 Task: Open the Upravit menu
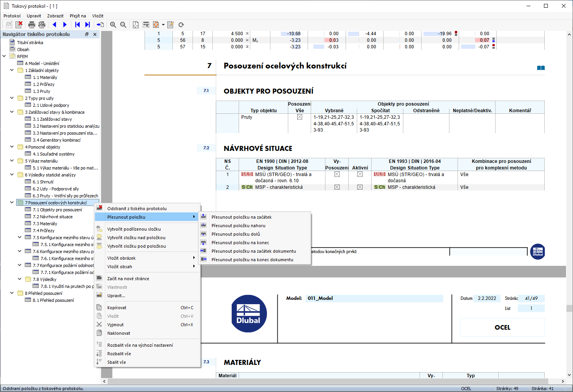click(x=34, y=16)
